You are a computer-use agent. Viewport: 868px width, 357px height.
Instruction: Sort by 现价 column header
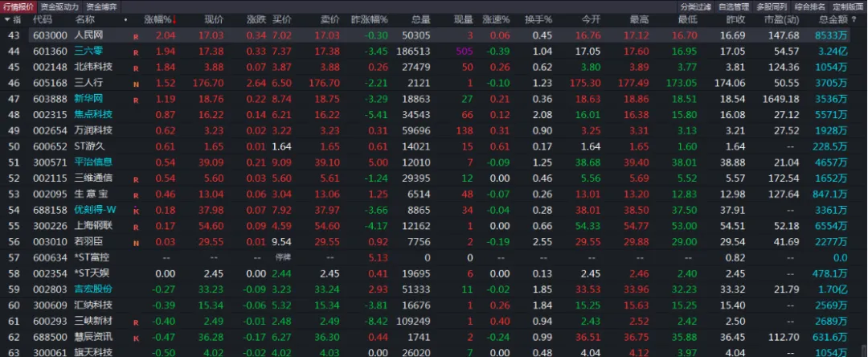[214, 19]
